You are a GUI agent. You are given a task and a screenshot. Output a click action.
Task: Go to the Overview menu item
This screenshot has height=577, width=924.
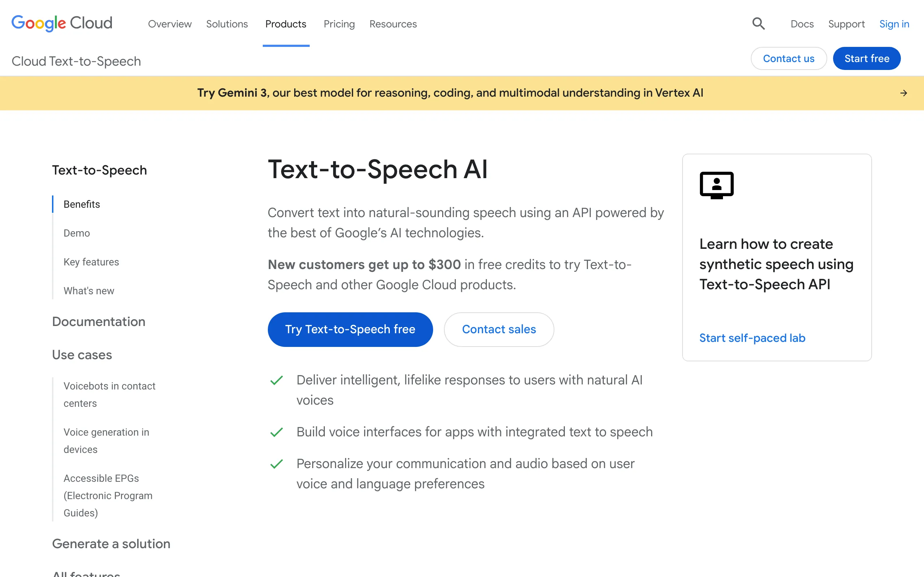[170, 24]
